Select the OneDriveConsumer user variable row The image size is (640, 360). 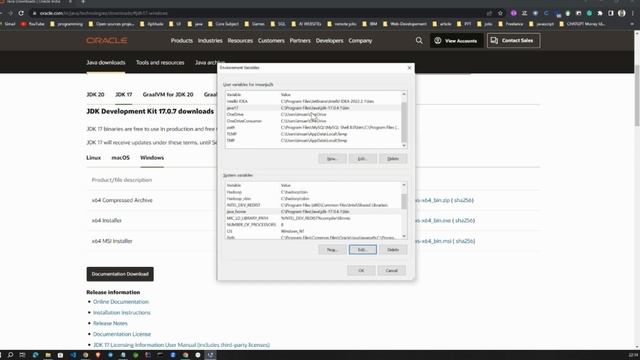click(x=313, y=121)
